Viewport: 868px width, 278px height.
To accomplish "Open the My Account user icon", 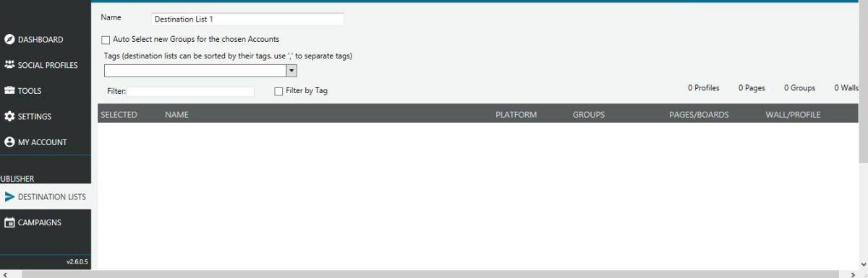I will pos(9,142).
